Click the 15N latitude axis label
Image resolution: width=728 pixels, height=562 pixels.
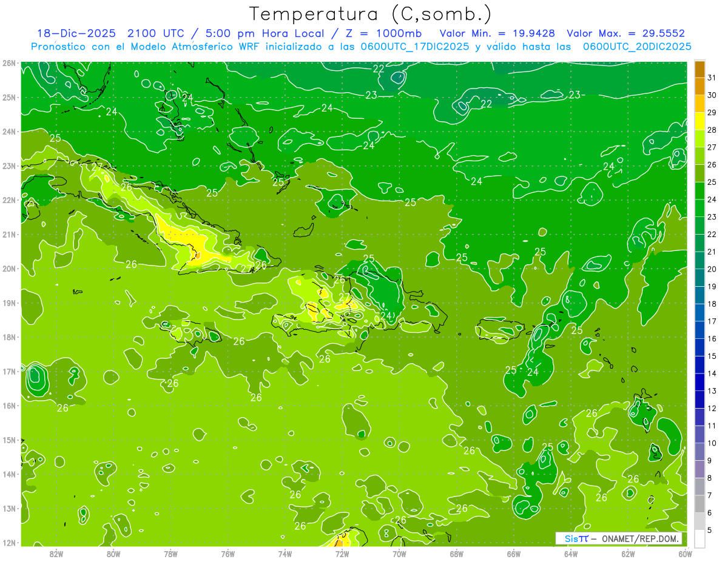(9, 440)
